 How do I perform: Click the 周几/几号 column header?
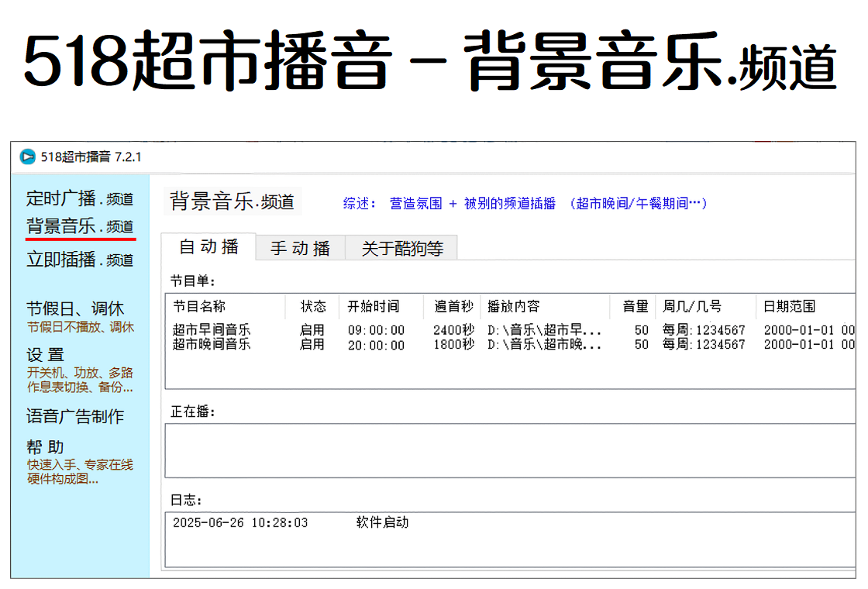(691, 306)
